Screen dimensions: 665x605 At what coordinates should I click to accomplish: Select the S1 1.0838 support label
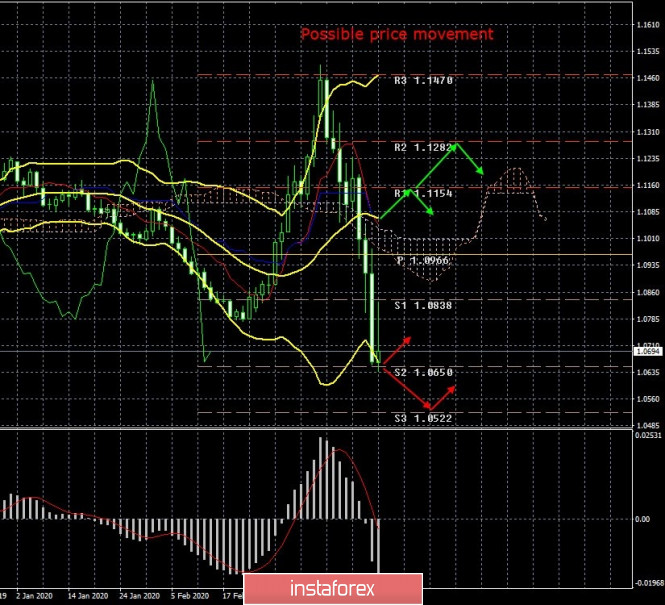[423, 306]
